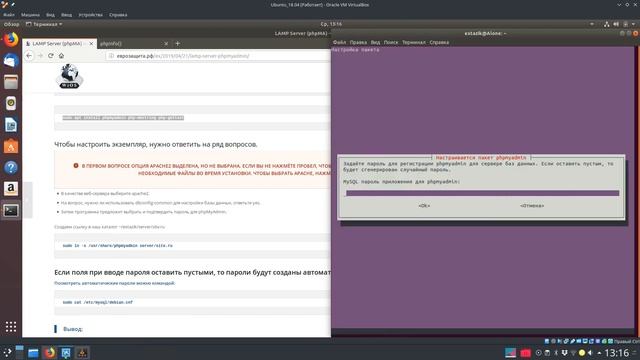Open host taskbar file manager icon
Viewport: 640px width, 360px height.
click(33, 353)
